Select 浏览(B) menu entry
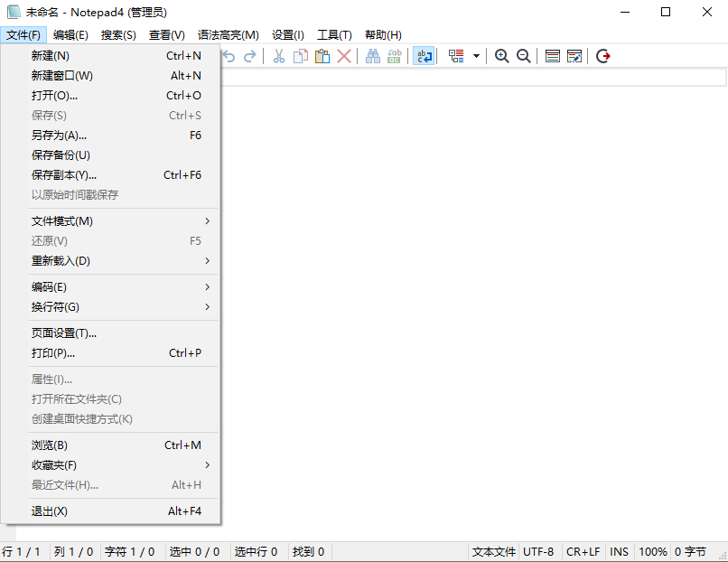 click(110, 445)
